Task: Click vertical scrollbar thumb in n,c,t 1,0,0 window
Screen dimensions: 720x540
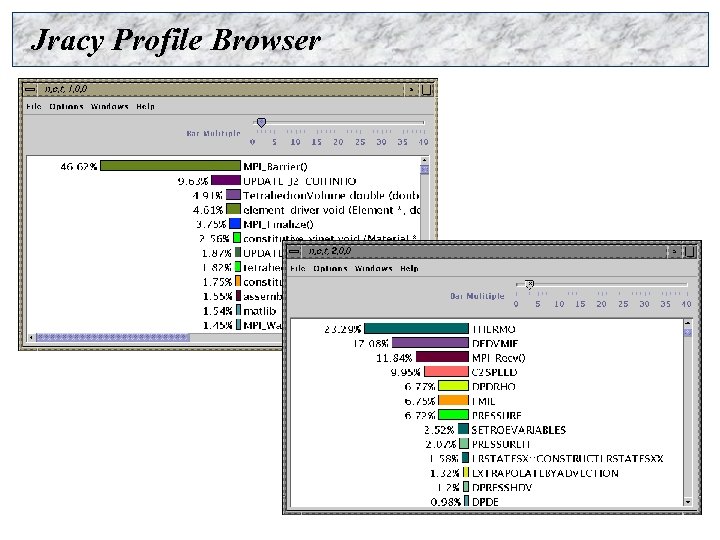Action: (x=424, y=169)
